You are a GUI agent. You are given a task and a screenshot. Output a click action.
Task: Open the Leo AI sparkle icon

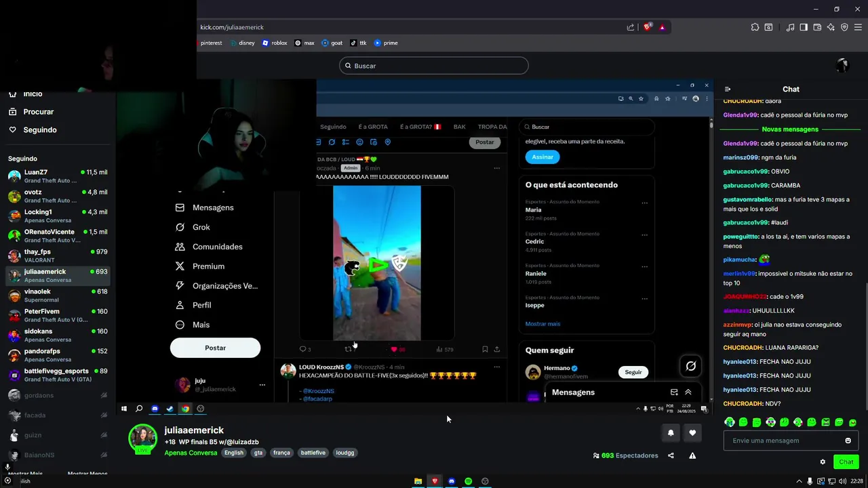point(831,27)
